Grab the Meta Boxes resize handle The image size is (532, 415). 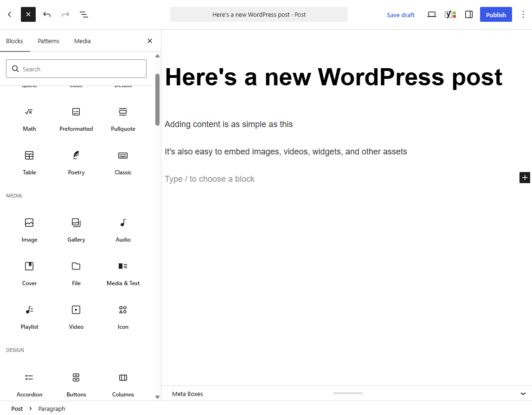pos(348,393)
